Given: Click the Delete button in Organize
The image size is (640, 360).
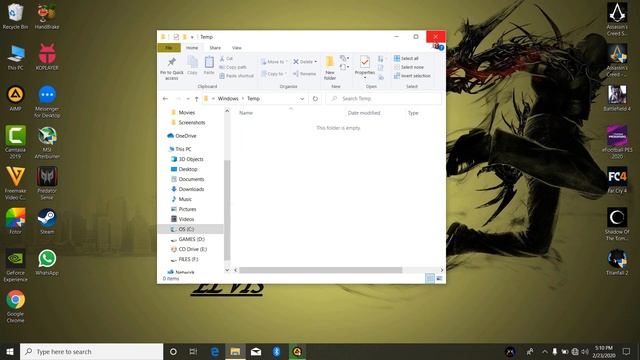Looking at the screenshot, I should (x=305, y=62).
